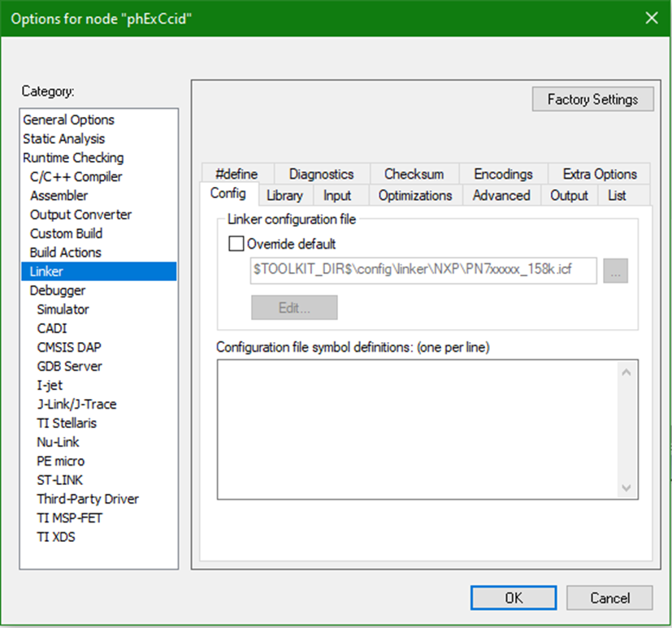Viewport: 672px width, 628px height.
Task: Enable the Override default checkbox
Action: coord(236,243)
